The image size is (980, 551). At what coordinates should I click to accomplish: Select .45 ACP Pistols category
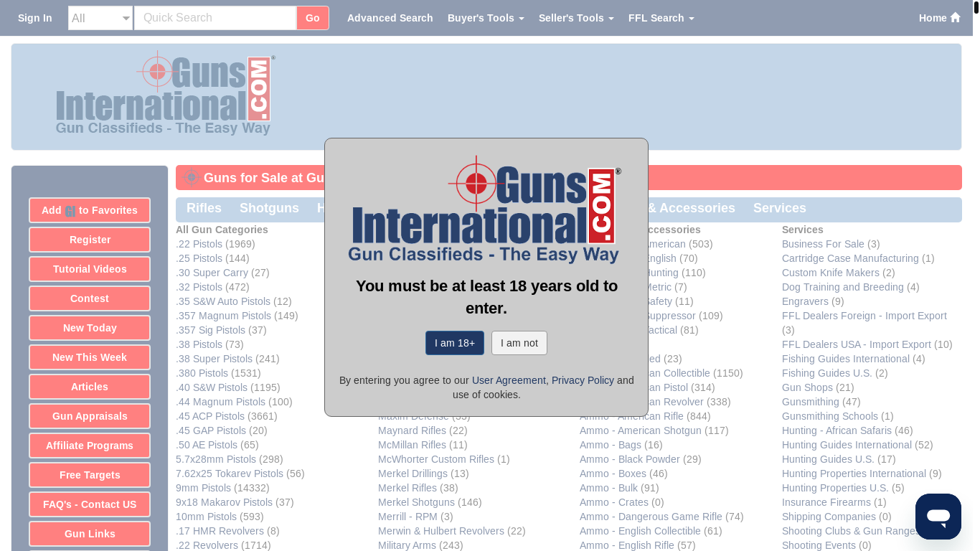(210, 416)
